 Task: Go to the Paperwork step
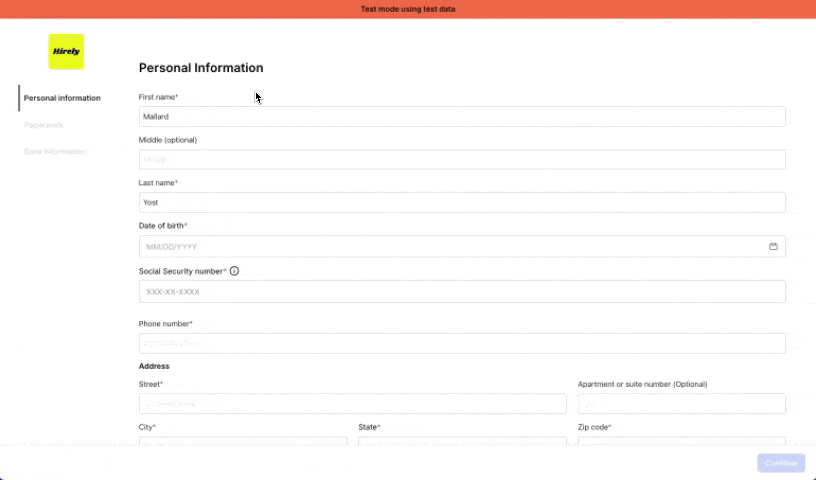(44, 125)
